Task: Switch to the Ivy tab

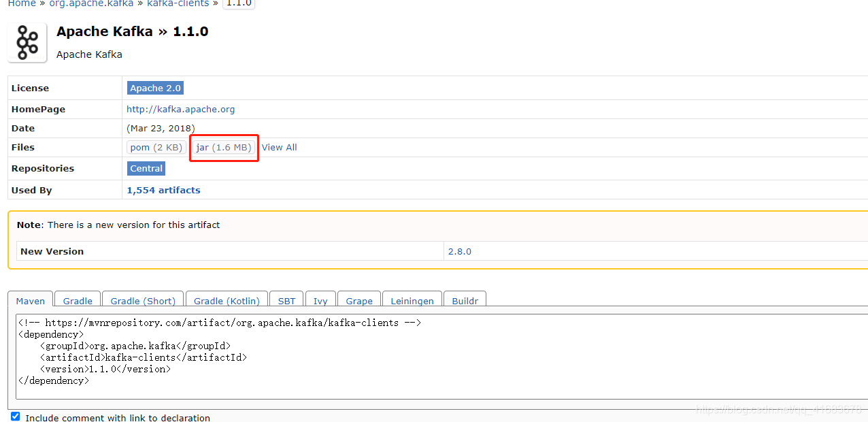Action: (320, 300)
